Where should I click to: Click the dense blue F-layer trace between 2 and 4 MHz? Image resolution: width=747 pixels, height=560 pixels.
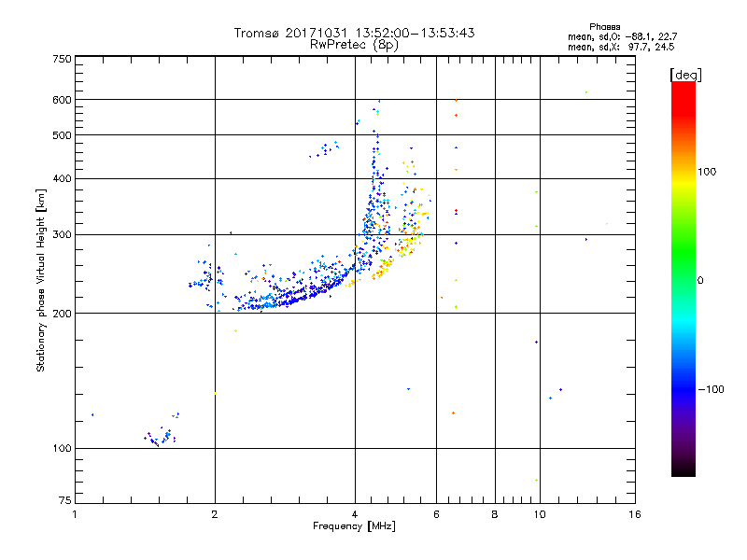pos(295,296)
